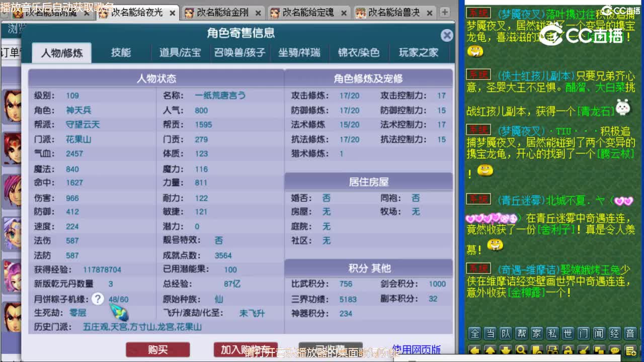Select the 当 chat channel button
The width and height of the screenshot is (644, 362).
click(x=490, y=334)
